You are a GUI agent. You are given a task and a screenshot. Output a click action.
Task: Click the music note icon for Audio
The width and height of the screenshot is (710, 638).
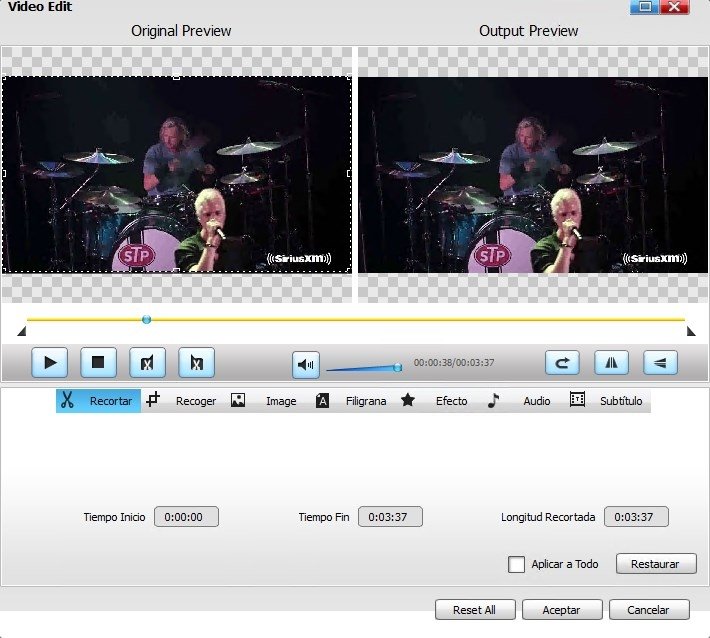point(494,400)
